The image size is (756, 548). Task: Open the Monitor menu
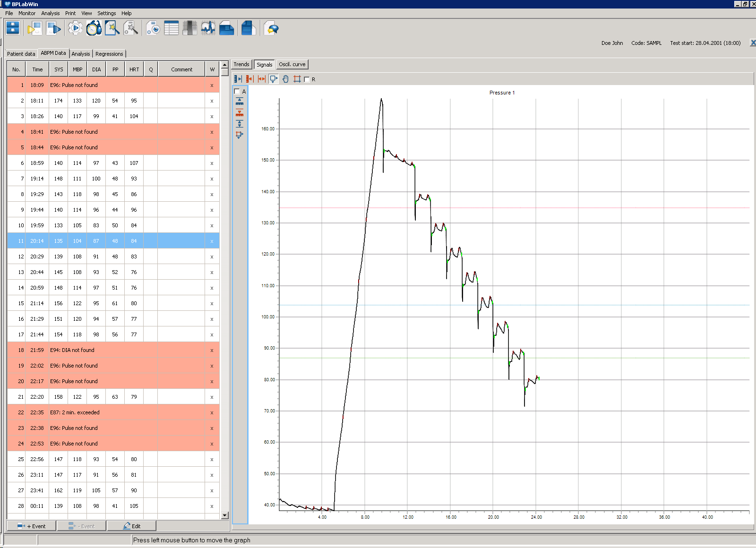[x=27, y=13]
